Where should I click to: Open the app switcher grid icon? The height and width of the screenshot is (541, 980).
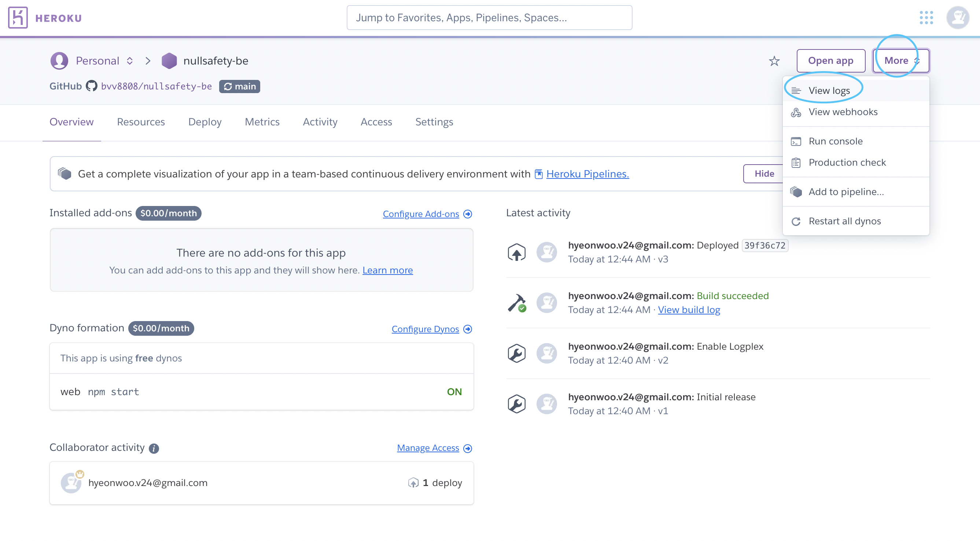click(x=926, y=18)
